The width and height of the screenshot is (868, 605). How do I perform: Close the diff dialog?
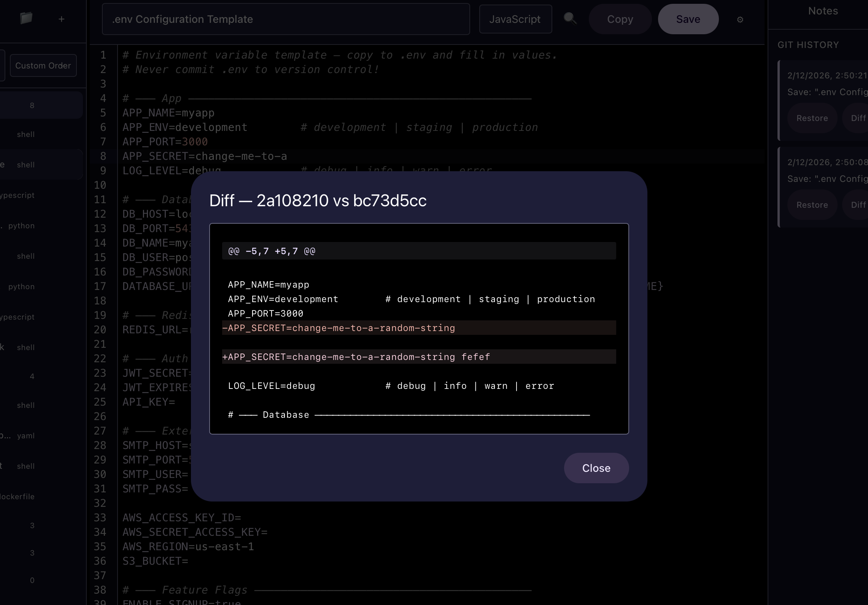(596, 468)
